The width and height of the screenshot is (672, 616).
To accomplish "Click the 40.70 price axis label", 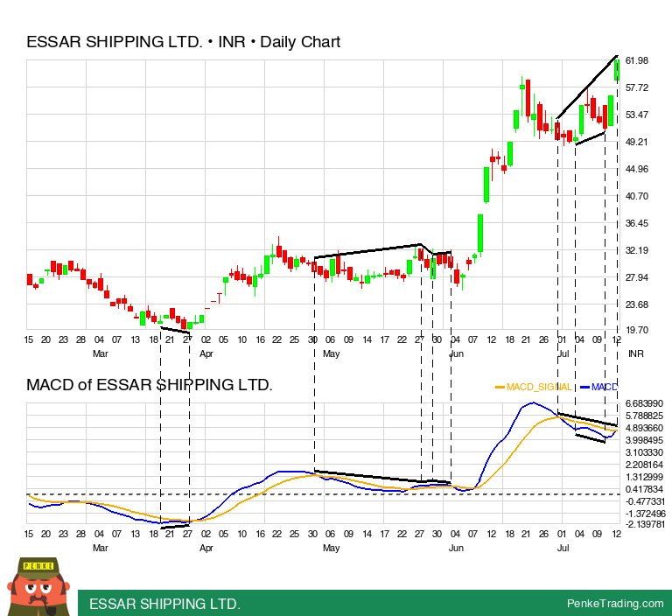I will [x=637, y=196].
